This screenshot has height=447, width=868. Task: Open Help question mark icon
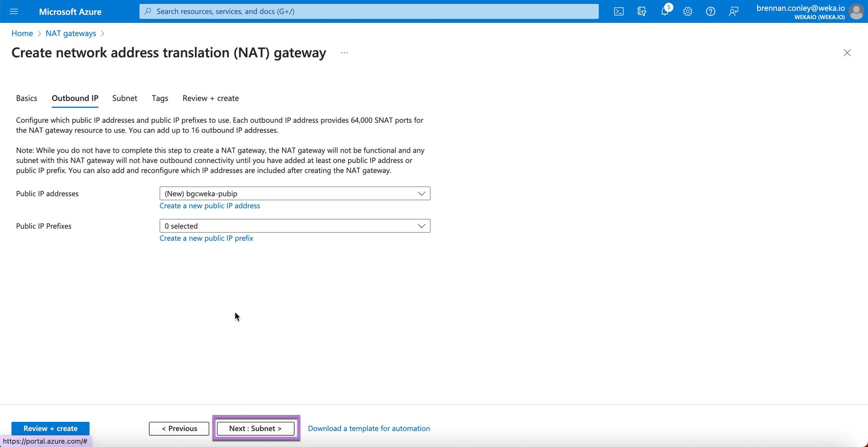pos(710,12)
